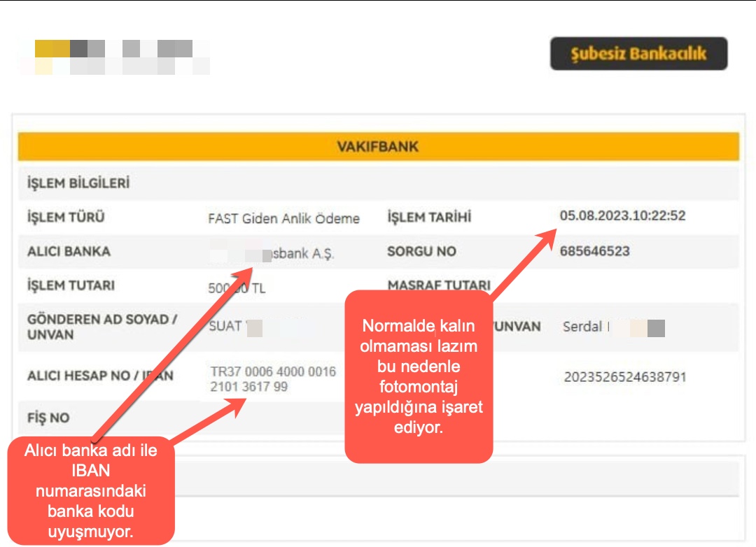This screenshot has width=756, height=547.
Task: Click the ALICI BANKA label
Action: (69, 252)
